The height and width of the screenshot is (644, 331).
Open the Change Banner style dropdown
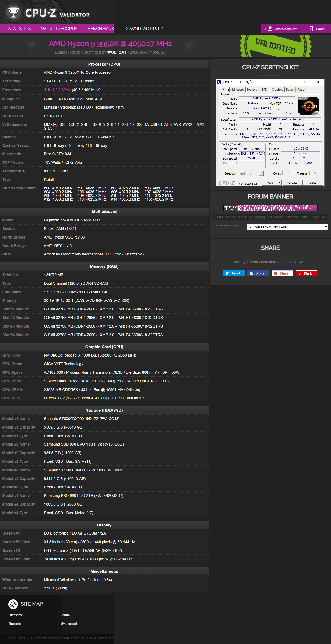287,227
